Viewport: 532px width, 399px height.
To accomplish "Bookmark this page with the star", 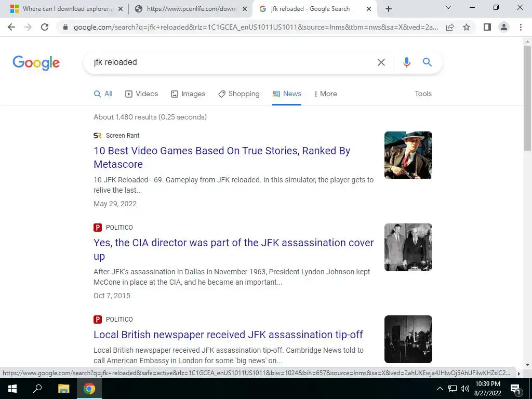I will [467, 27].
